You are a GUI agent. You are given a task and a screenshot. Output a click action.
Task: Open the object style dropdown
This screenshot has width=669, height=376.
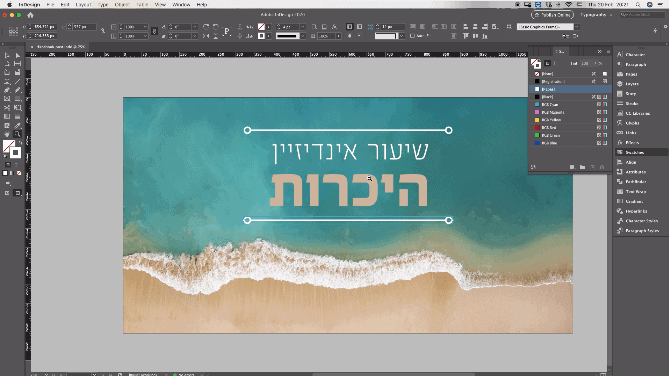[577, 27]
